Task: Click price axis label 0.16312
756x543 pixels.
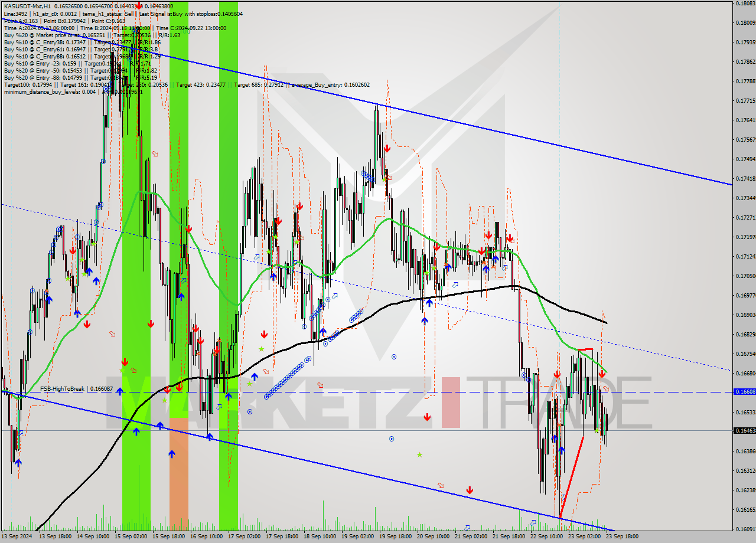Action: [745, 471]
